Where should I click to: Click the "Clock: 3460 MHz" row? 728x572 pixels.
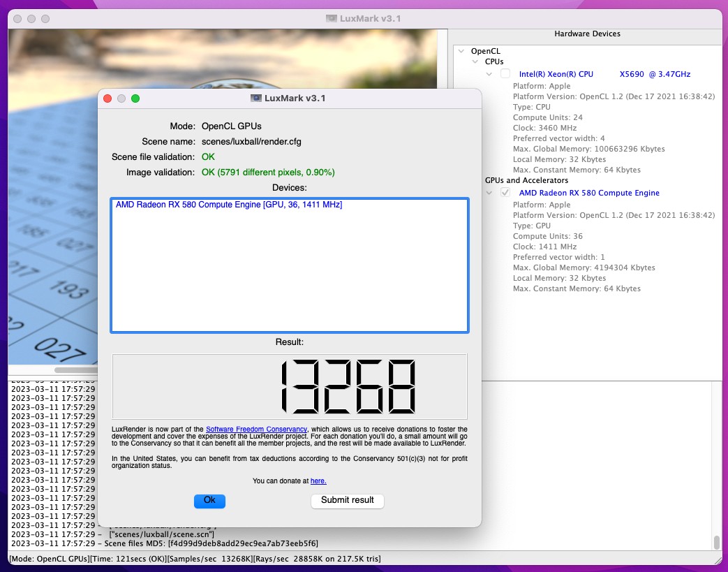pyautogui.click(x=544, y=128)
